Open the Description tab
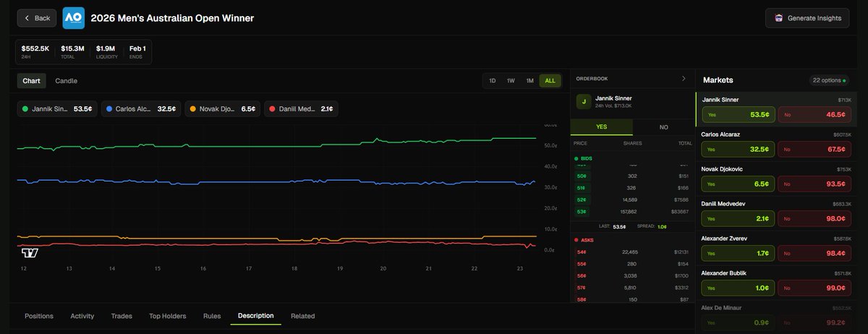The width and height of the screenshot is (868, 334). [x=256, y=316]
